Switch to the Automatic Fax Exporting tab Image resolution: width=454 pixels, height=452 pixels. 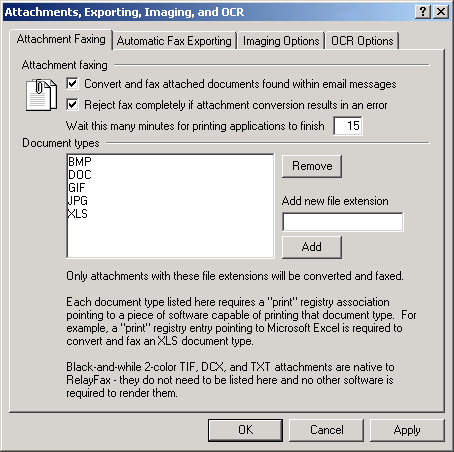click(x=174, y=41)
